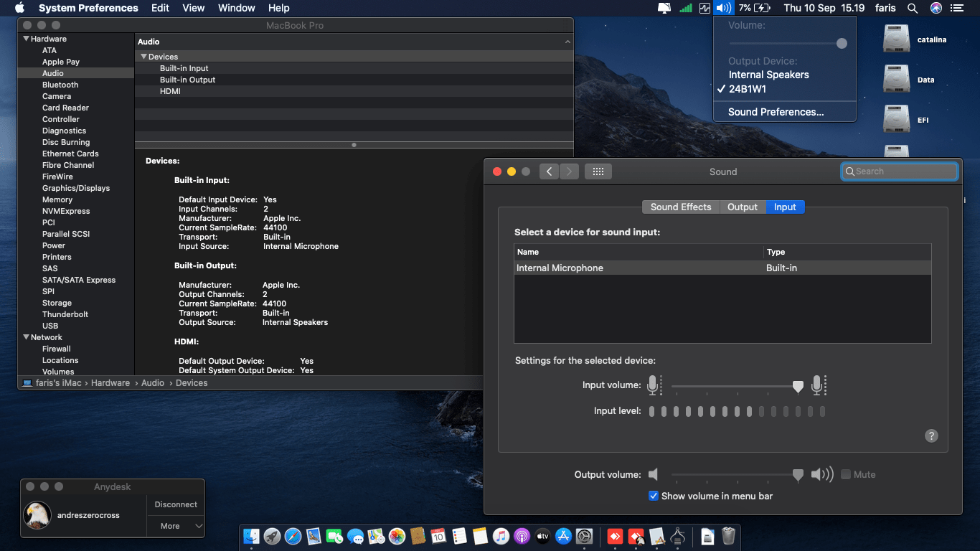980x551 pixels.
Task: Open Contacts book icon in Dock
Action: [418, 536]
